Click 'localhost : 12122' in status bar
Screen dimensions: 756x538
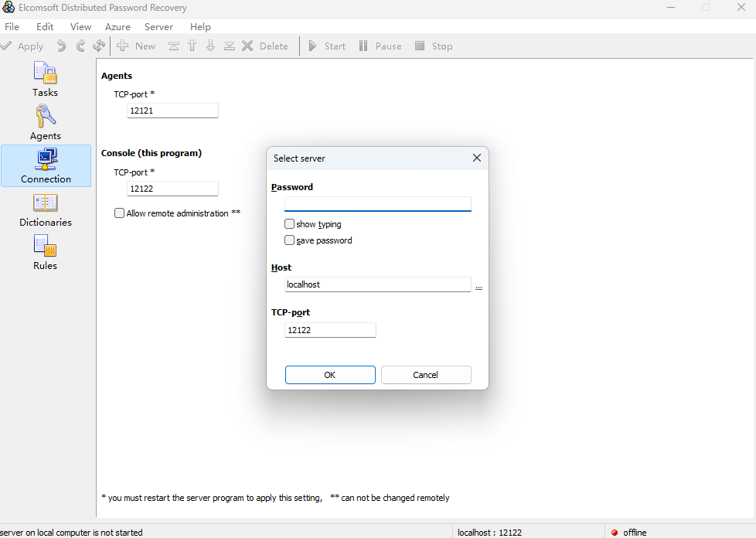[489, 533]
